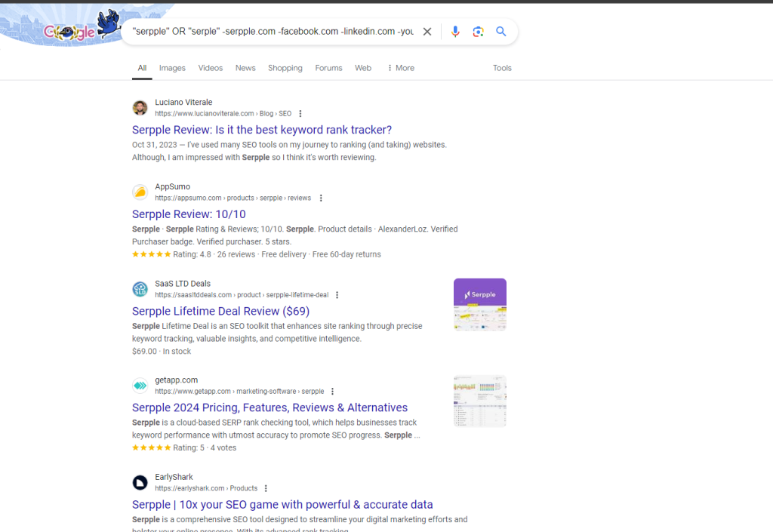Open 'Serpple 2024 Pricing, Features, Reviews & Alternatives'
Viewport: 773px width, 532px height.
pyautogui.click(x=269, y=407)
